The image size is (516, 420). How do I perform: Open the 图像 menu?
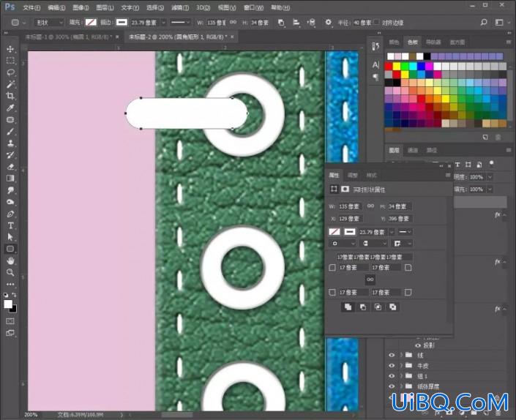[x=81, y=7]
